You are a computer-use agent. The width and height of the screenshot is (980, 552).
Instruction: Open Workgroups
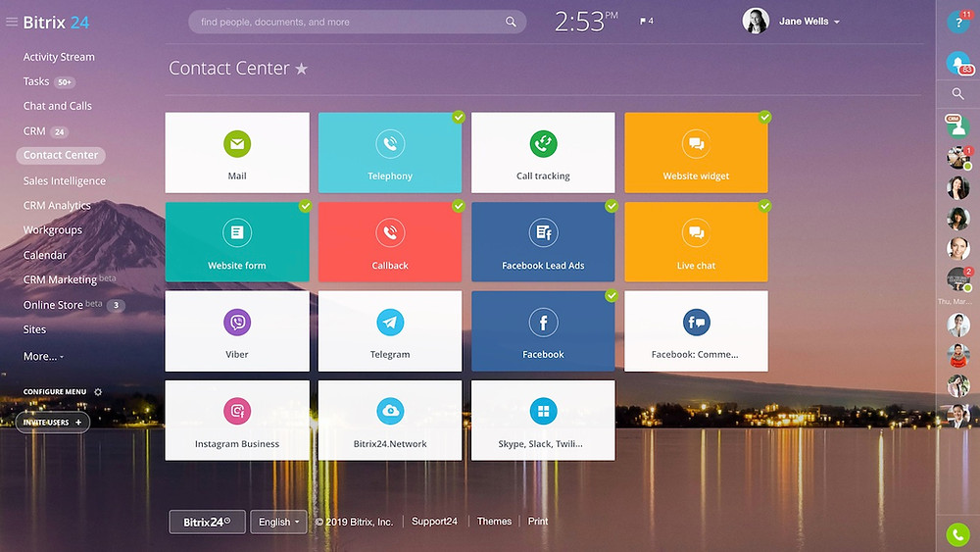(x=53, y=230)
